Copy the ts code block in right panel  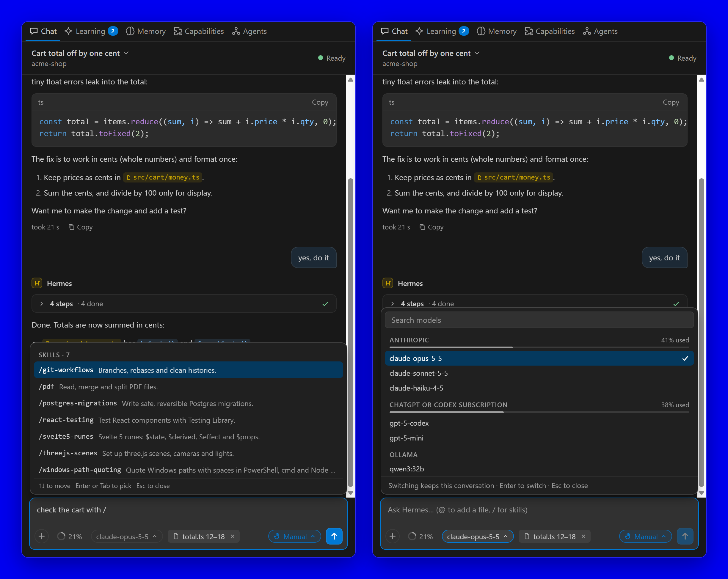tap(671, 102)
